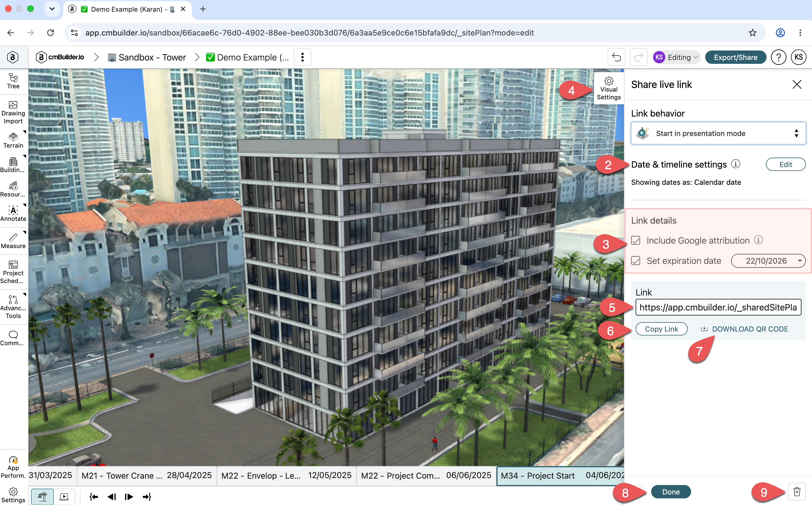Select the Measure tool
812x505 pixels.
click(13, 241)
